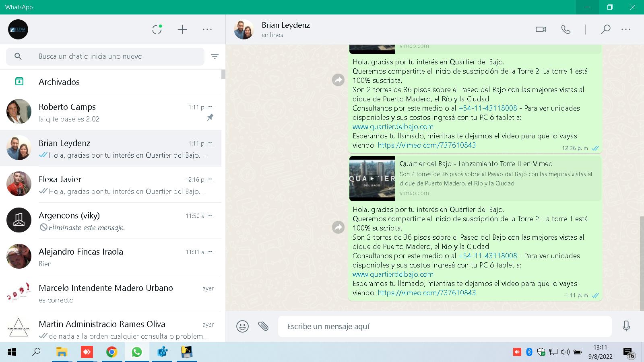
Task: Open the status updates icon
Action: 157,29
